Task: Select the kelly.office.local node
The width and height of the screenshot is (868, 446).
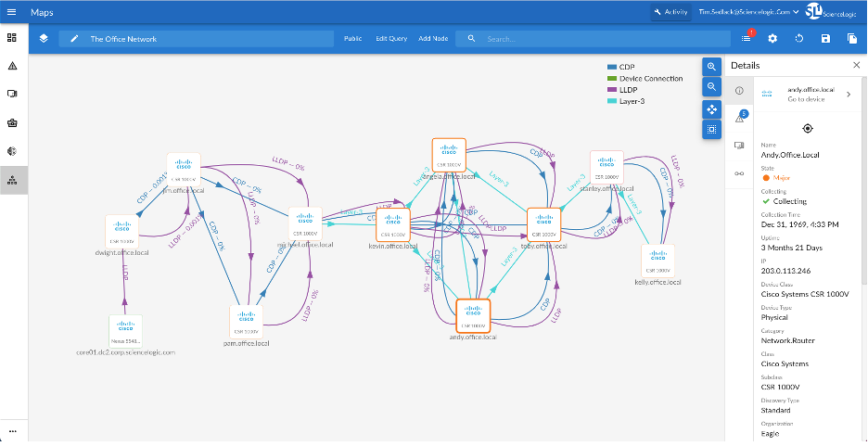Action: point(658,261)
